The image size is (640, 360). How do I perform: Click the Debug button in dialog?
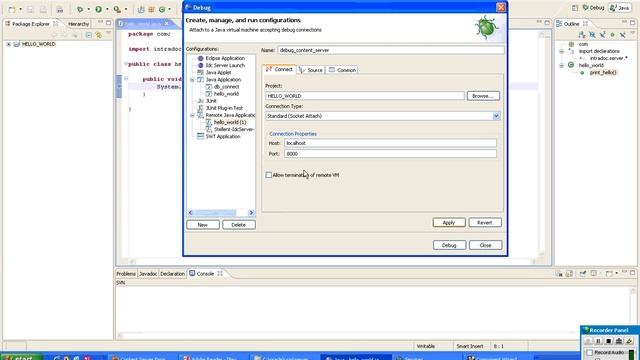[x=449, y=245]
